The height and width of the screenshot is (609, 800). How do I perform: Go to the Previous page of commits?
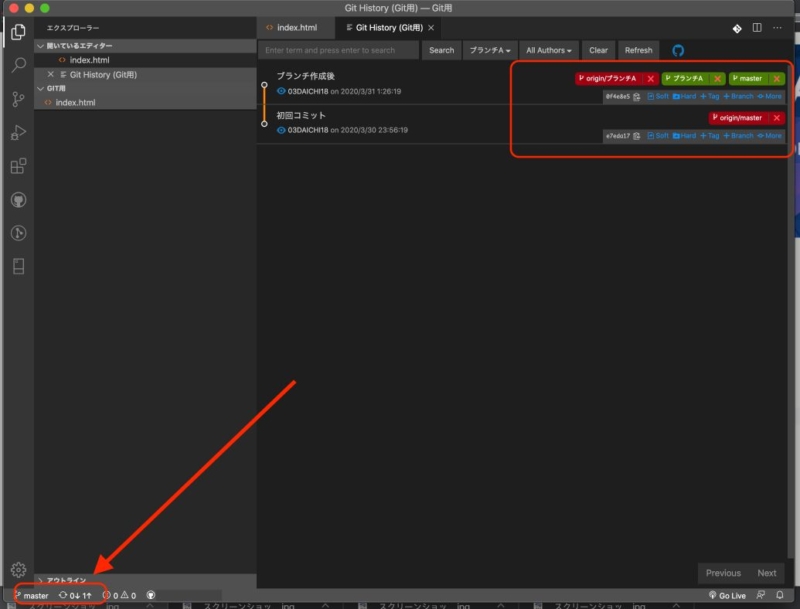pyautogui.click(x=723, y=573)
